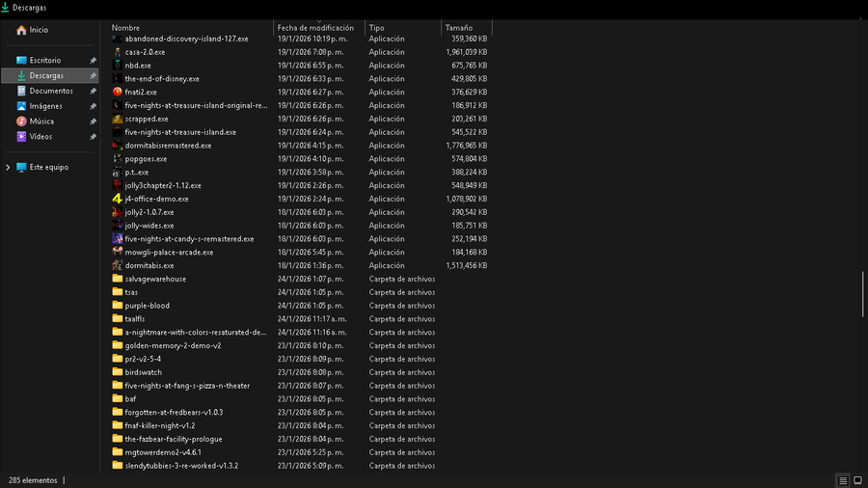This screenshot has width=868, height=488.
Task: Select the dormitabis.exe icon
Action: (118, 265)
